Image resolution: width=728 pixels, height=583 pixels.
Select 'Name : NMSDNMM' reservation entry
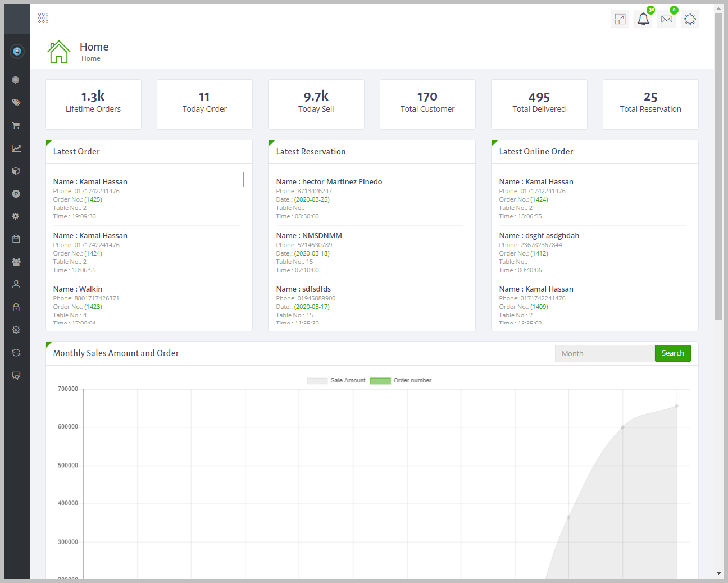(x=309, y=235)
